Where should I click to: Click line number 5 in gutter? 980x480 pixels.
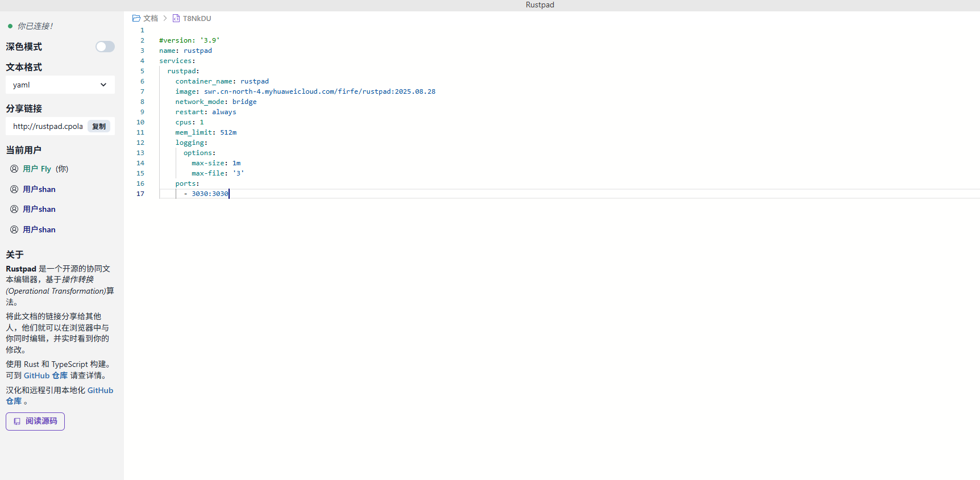[142, 71]
